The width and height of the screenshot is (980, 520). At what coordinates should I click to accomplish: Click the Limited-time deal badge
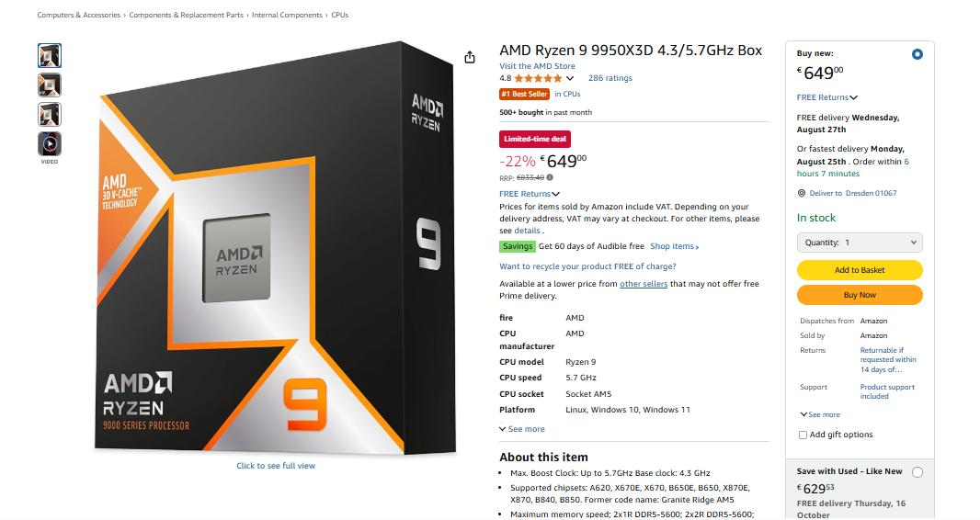tap(535, 139)
